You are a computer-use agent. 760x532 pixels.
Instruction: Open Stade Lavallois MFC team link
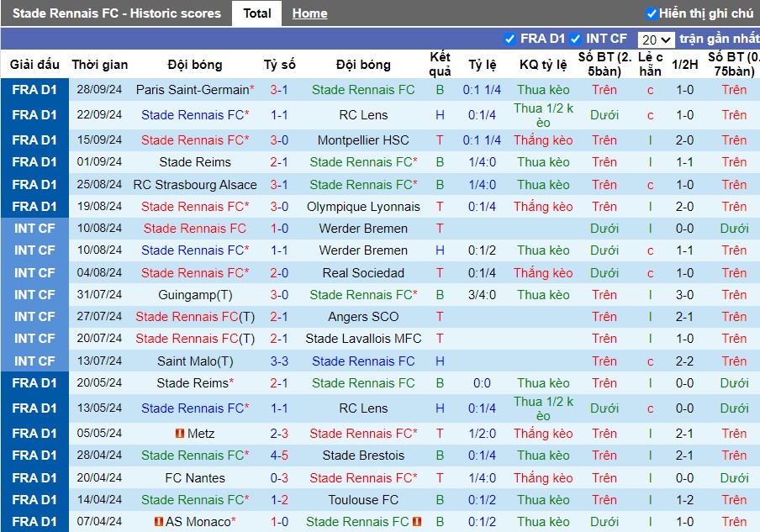363,338
